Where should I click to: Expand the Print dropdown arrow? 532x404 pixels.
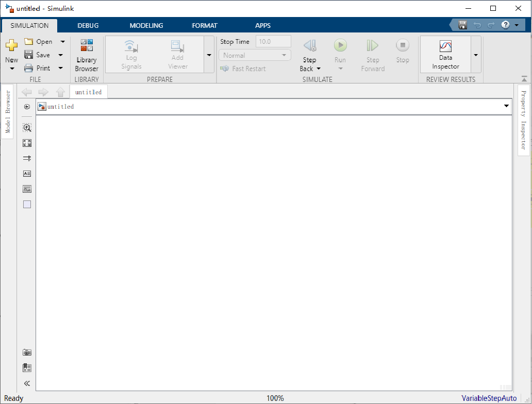point(61,68)
